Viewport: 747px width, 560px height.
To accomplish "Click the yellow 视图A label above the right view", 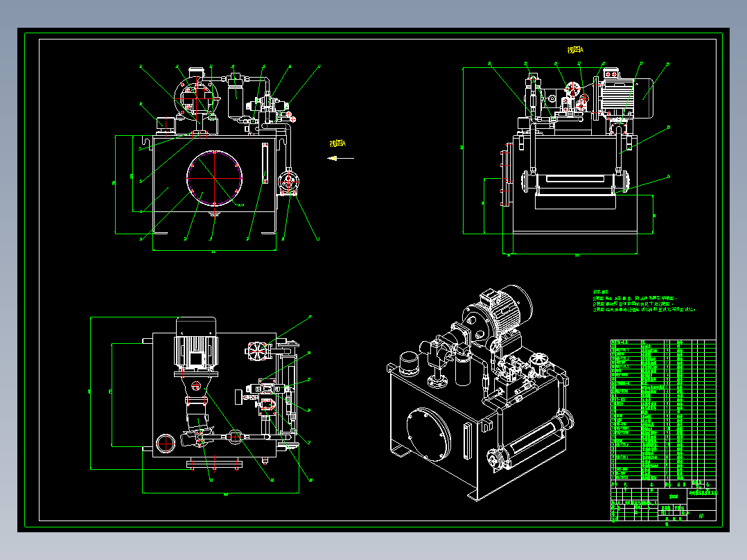I will point(575,50).
